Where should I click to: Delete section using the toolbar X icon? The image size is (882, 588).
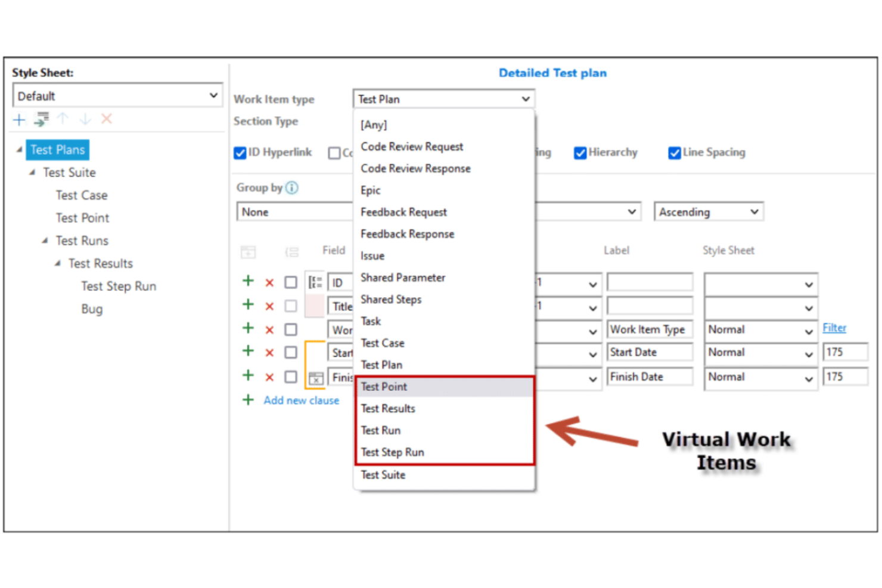107,119
